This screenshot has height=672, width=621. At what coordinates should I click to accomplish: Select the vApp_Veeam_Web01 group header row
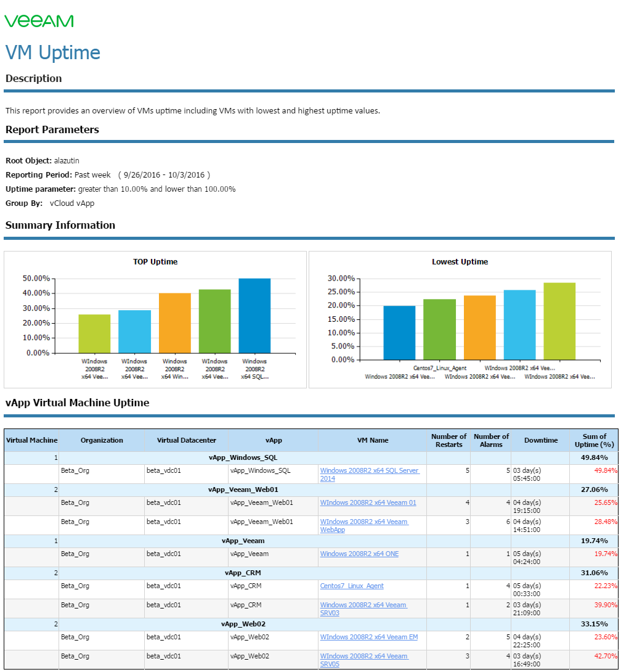coord(311,490)
